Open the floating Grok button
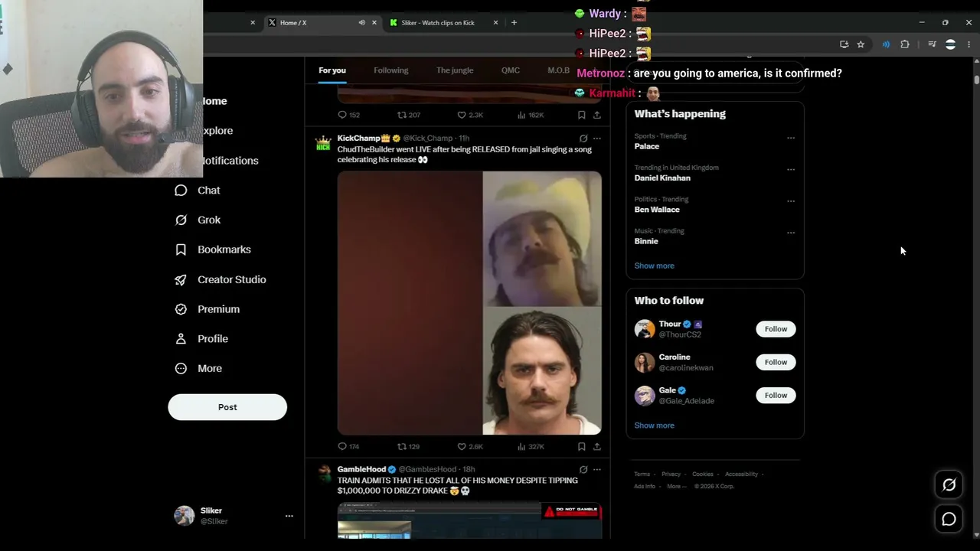This screenshot has height=551, width=980. point(949,484)
